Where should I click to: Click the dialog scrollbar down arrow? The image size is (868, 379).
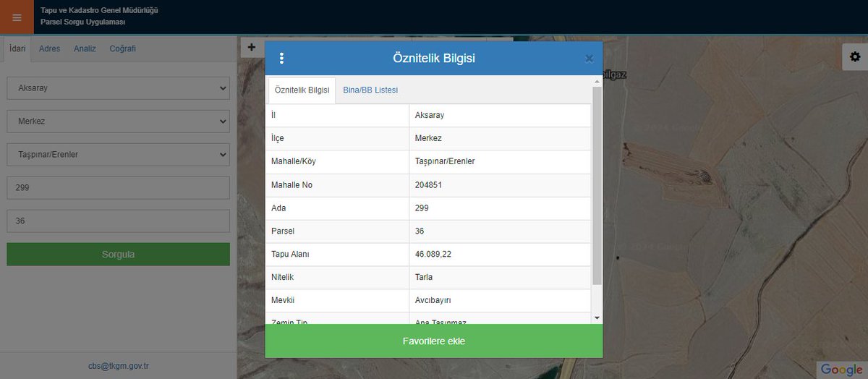[x=597, y=318]
